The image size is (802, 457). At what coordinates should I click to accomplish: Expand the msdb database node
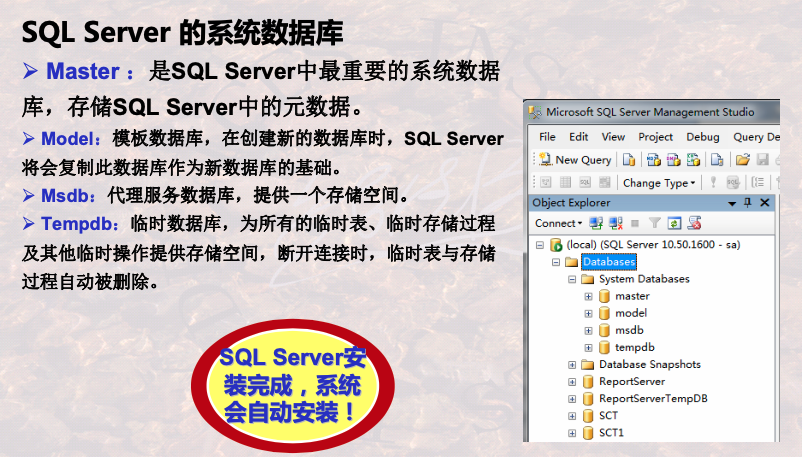[589, 331]
